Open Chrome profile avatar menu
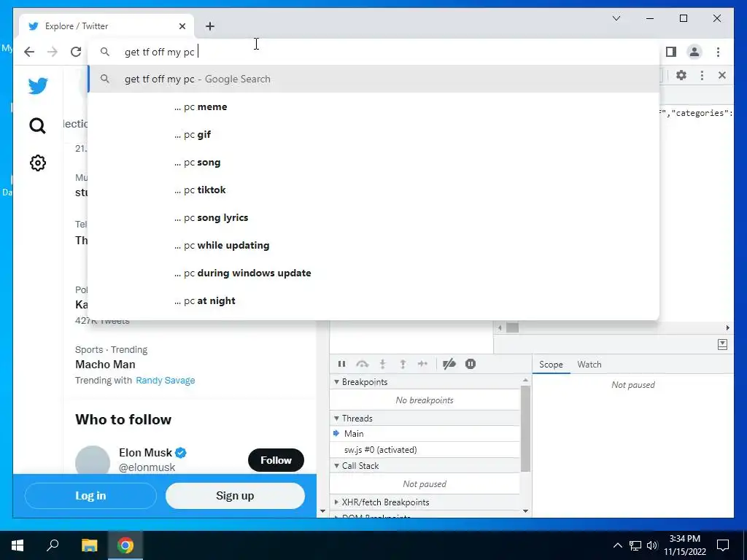Image resolution: width=747 pixels, height=560 pixels. click(694, 52)
